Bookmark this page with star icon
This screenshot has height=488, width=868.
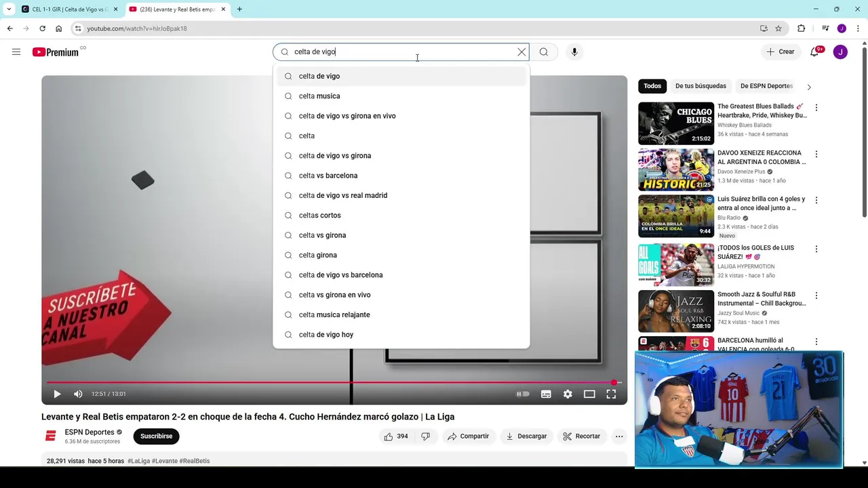coord(778,28)
